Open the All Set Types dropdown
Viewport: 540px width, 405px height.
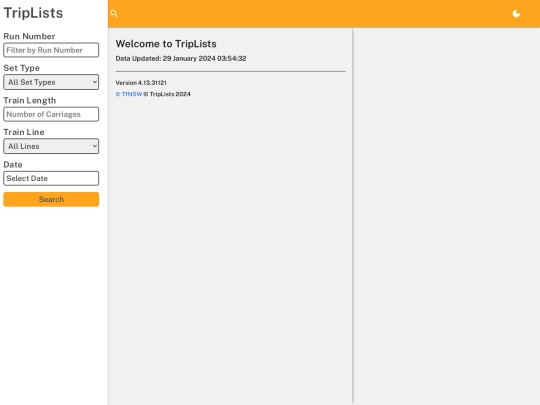coord(51,82)
